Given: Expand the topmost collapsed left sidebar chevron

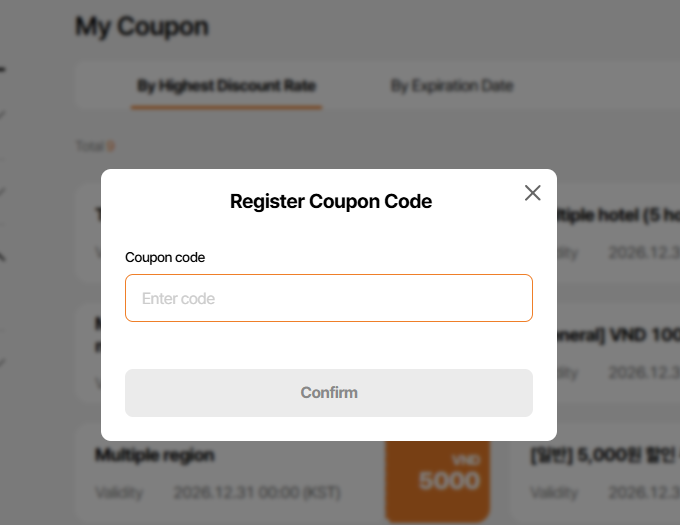Looking at the screenshot, I should [2, 115].
